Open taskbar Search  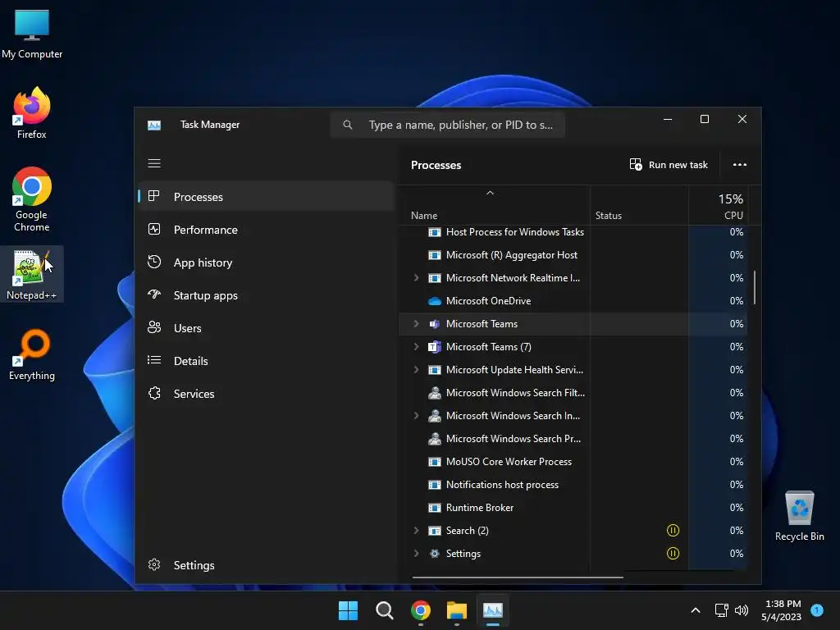coord(384,610)
